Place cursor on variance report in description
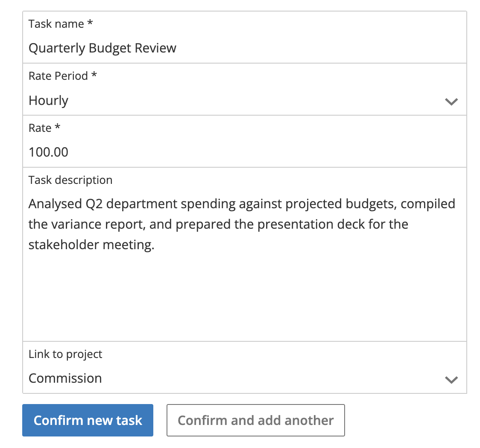Screen dimensions: 480x448 tap(98, 224)
